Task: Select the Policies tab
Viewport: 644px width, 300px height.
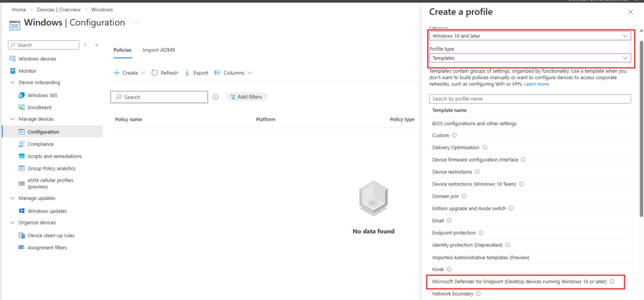Action: coord(122,50)
